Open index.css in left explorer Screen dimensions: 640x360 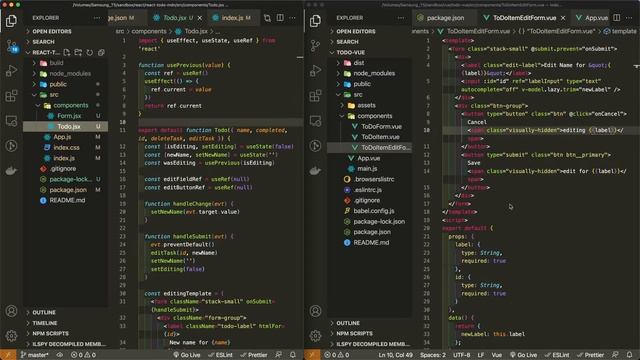coord(66,147)
